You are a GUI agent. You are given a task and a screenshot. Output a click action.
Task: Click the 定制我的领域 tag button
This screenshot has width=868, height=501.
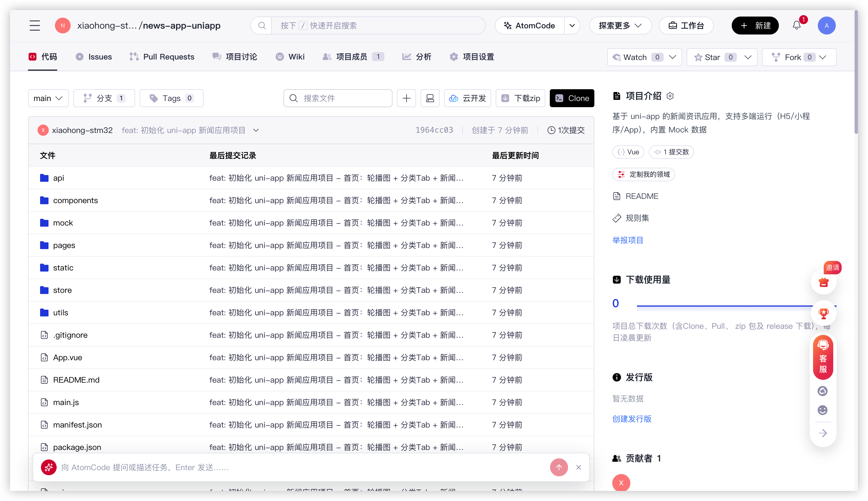pos(643,174)
